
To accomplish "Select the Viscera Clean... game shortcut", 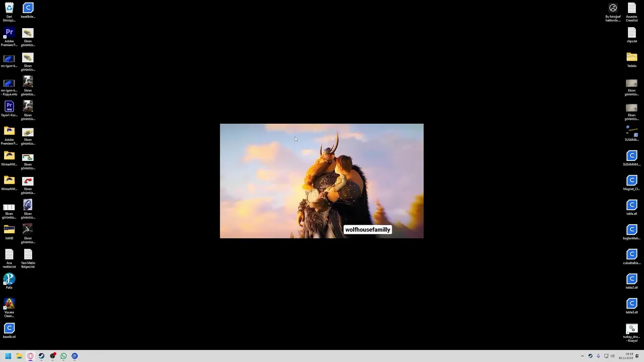I will click(9, 308).
